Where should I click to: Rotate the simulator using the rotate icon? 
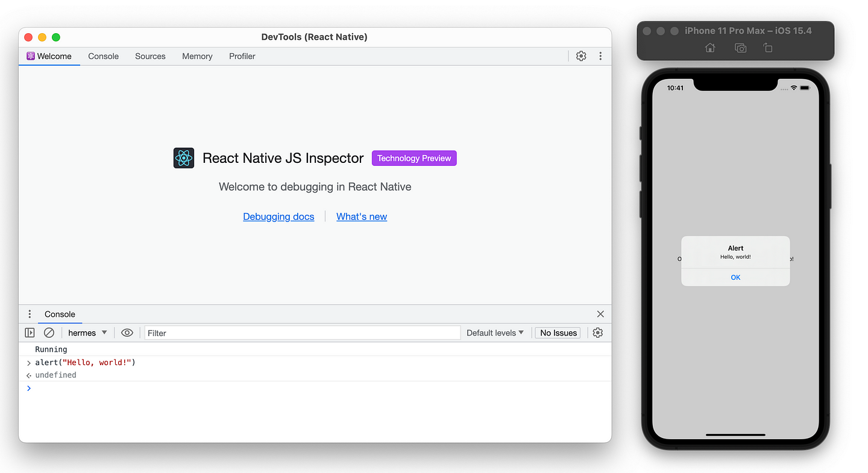pyautogui.click(x=767, y=47)
